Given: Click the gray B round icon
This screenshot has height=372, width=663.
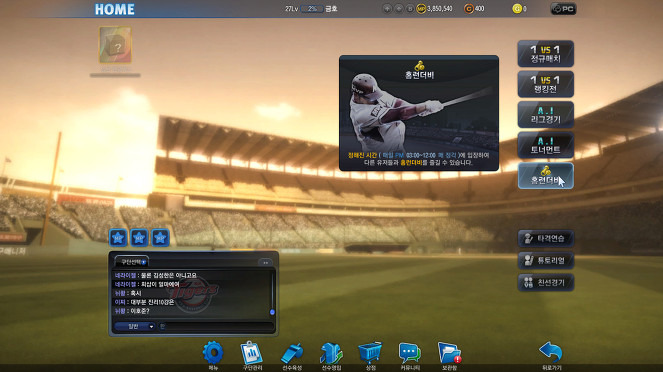Looking at the screenshot, I should [410, 8].
